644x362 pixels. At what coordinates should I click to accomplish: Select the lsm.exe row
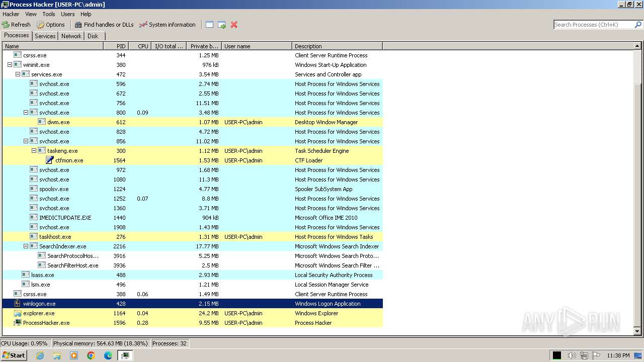(x=193, y=285)
